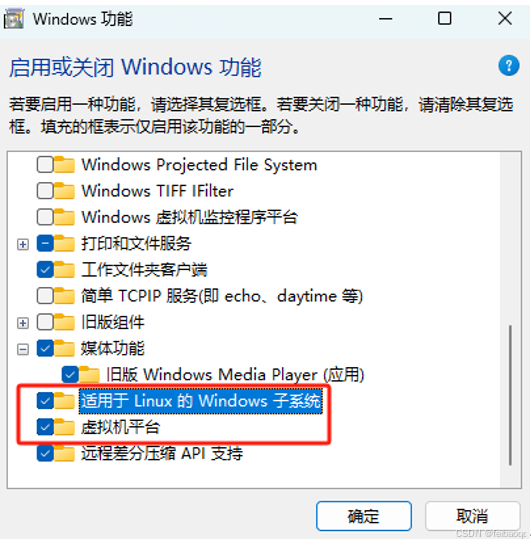The height and width of the screenshot is (545, 531).
Task: Expand the 旧版组件 tree node
Action: (23, 323)
